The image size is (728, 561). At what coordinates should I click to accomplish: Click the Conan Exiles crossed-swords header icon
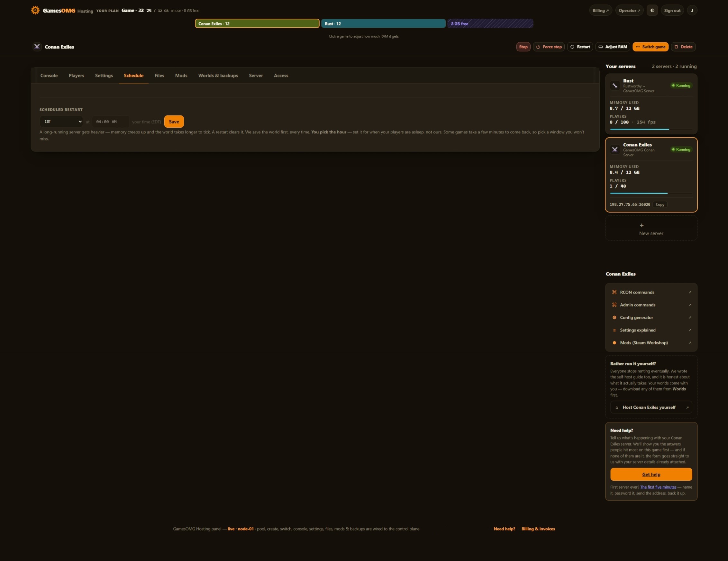(37, 47)
